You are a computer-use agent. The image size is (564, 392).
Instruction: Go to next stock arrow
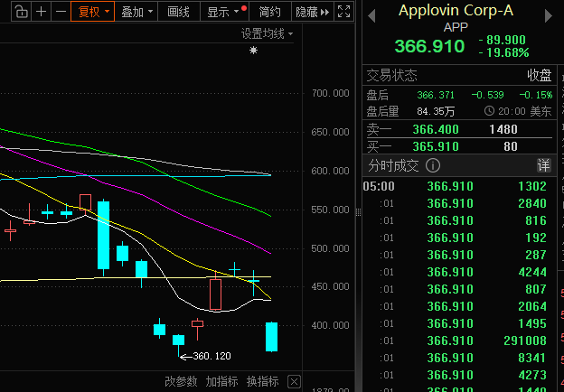[548, 16]
